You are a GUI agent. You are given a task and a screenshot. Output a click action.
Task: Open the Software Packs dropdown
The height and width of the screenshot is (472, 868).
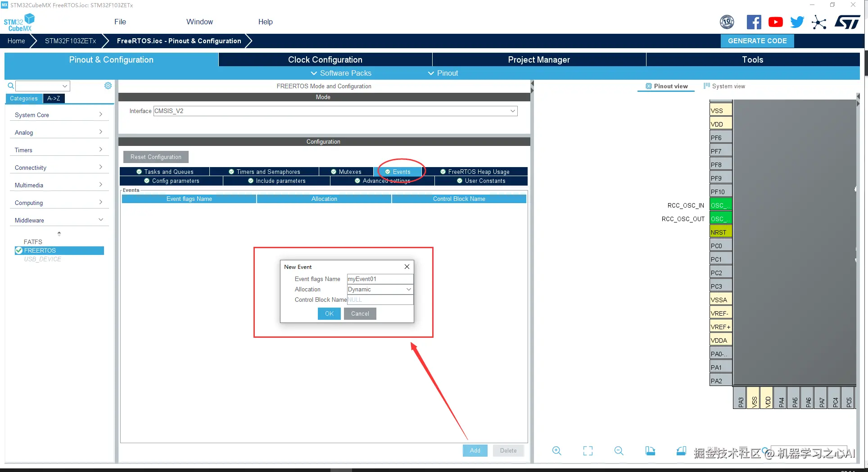coord(341,73)
